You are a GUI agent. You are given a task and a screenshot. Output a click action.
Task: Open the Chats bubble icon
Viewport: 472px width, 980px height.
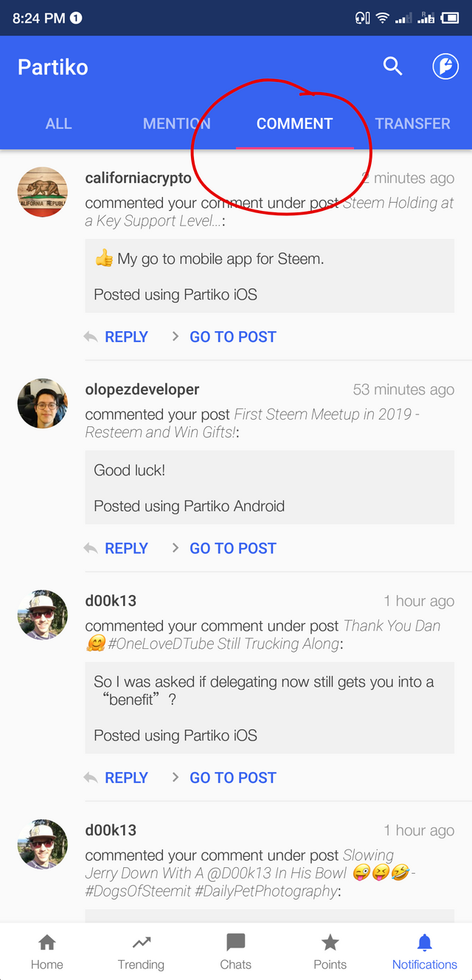coord(236,942)
